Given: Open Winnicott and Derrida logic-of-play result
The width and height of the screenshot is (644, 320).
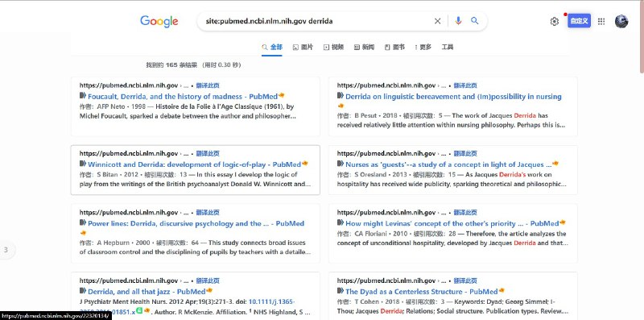Looking at the screenshot, I should 194,164.
